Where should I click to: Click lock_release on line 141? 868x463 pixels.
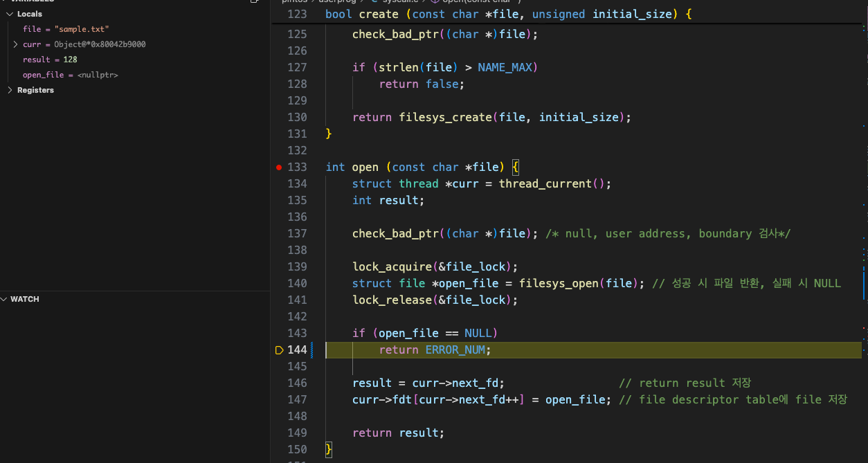click(392, 300)
